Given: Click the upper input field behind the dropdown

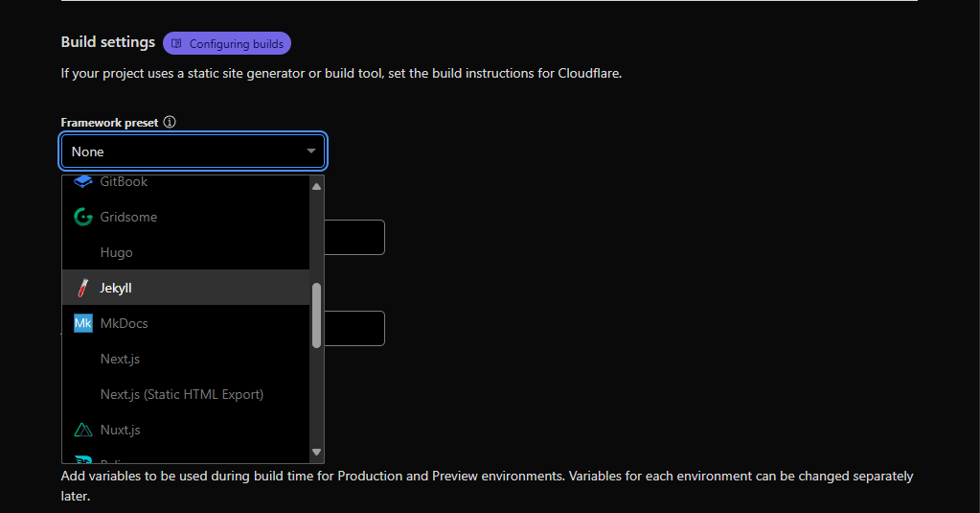Looking at the screenshot, I should 354,238.
